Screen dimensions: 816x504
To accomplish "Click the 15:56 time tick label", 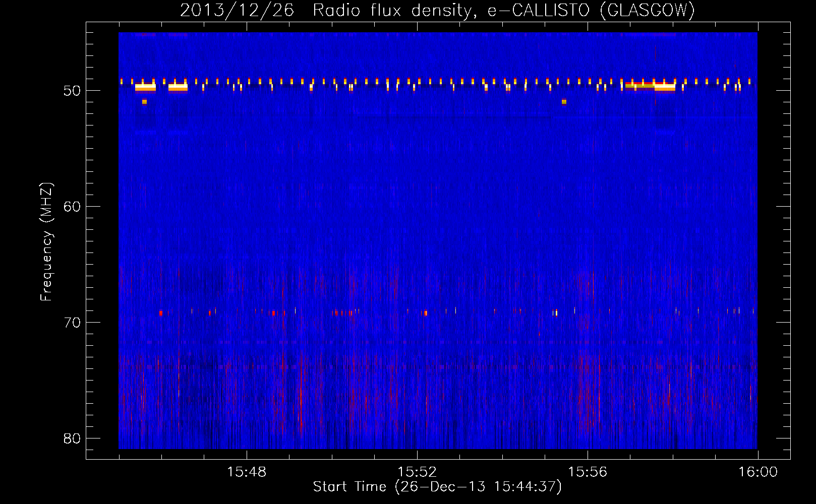I will click(x=588, y=472).
